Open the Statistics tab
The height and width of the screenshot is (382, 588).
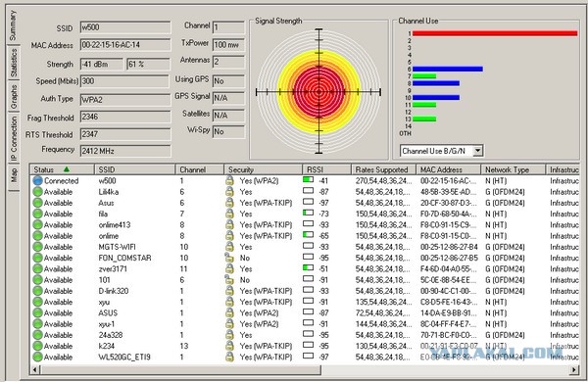click(x=14, y=63)
